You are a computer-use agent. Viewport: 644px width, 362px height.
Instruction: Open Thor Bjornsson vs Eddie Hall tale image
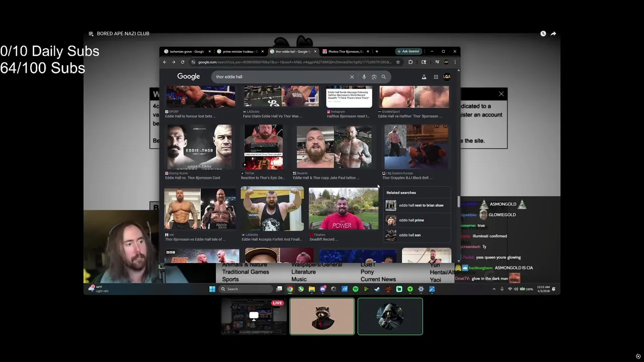click(200, 209)
